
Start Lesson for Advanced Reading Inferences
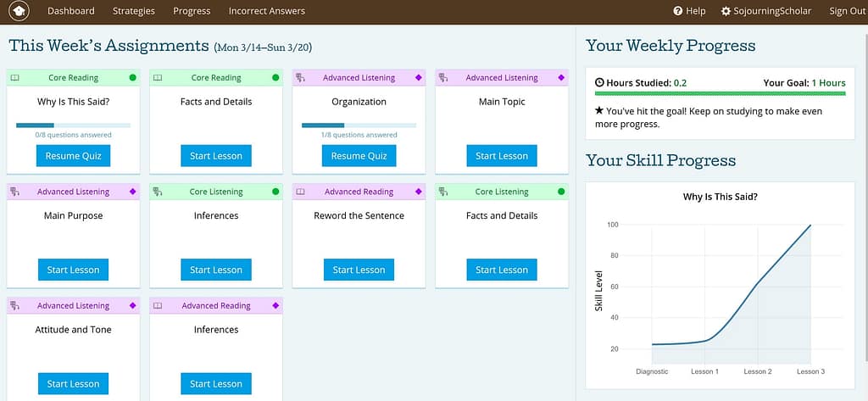(x=216, y=383)
